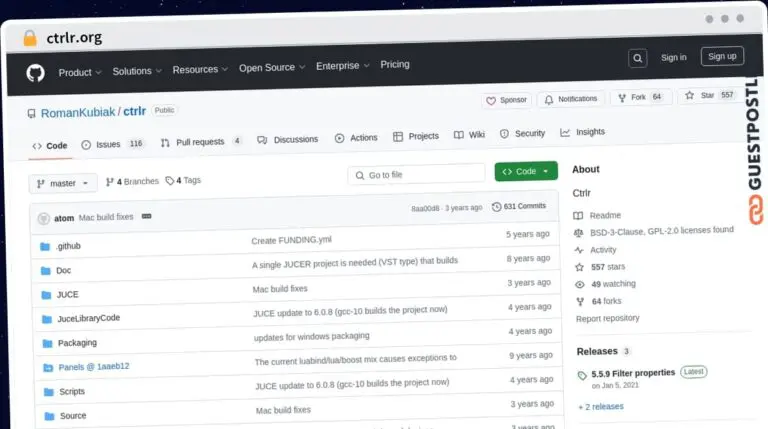
Task: Open the Panels @ 1aaeb12 submodule
Action: pyautogui.click(x=94, y=366)
